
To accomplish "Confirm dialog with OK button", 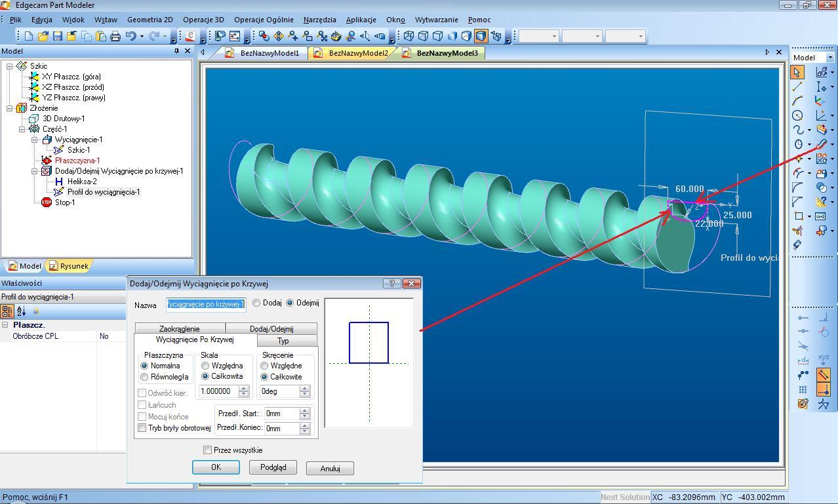I will point(216,467).
